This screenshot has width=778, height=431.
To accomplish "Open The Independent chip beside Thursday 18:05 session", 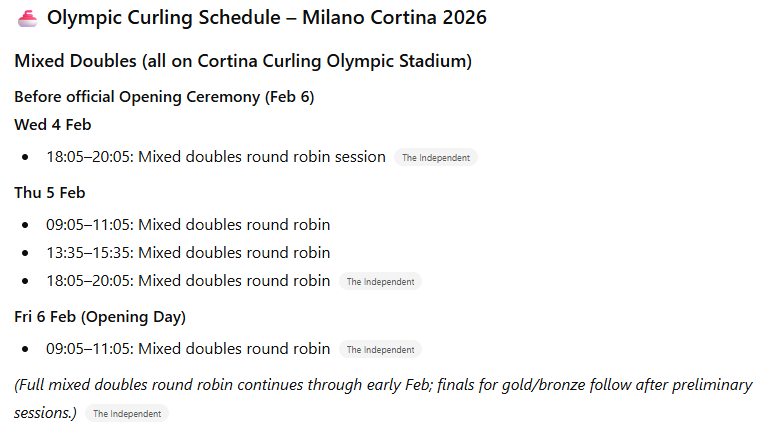I will tap(380, 282).
